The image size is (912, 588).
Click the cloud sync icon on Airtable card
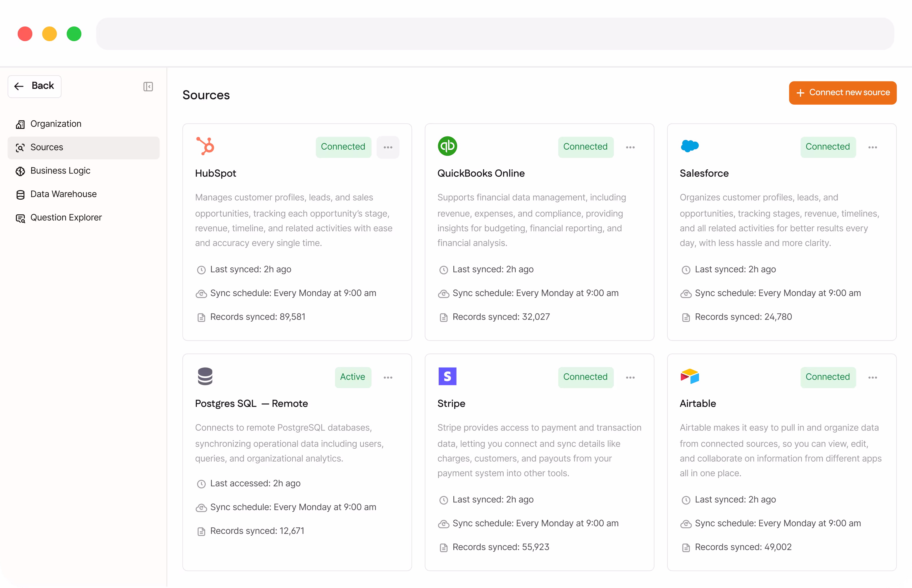click(686, 524)
